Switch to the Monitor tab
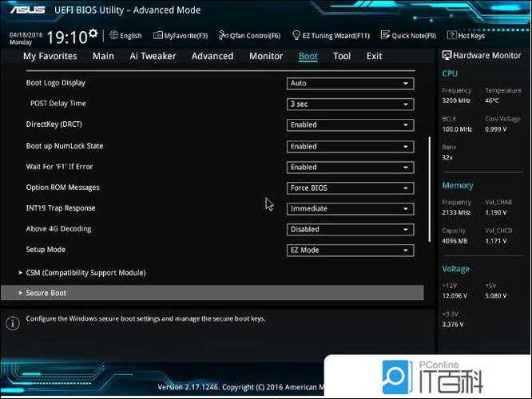This screenshot has width=532, height=399. click(x=266, y=56)
